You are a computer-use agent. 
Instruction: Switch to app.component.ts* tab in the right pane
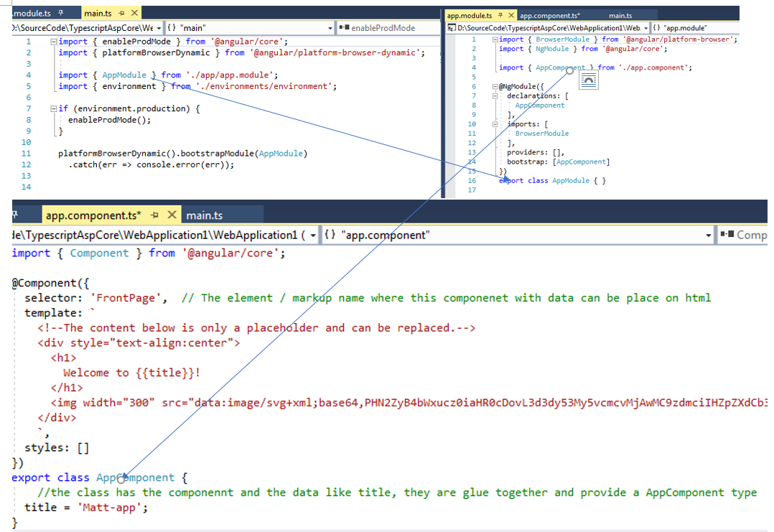click(549, 16)
